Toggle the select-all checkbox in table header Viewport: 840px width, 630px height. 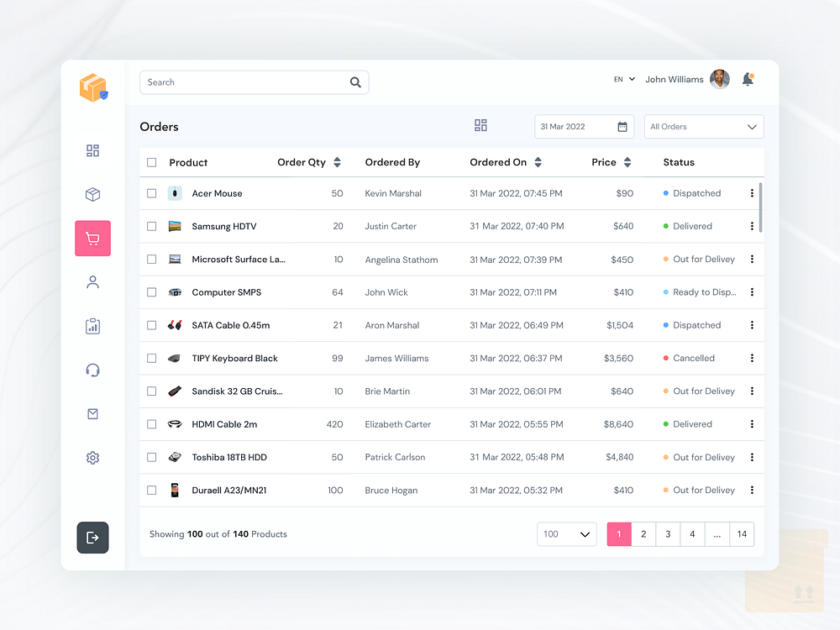coord(152,162)
